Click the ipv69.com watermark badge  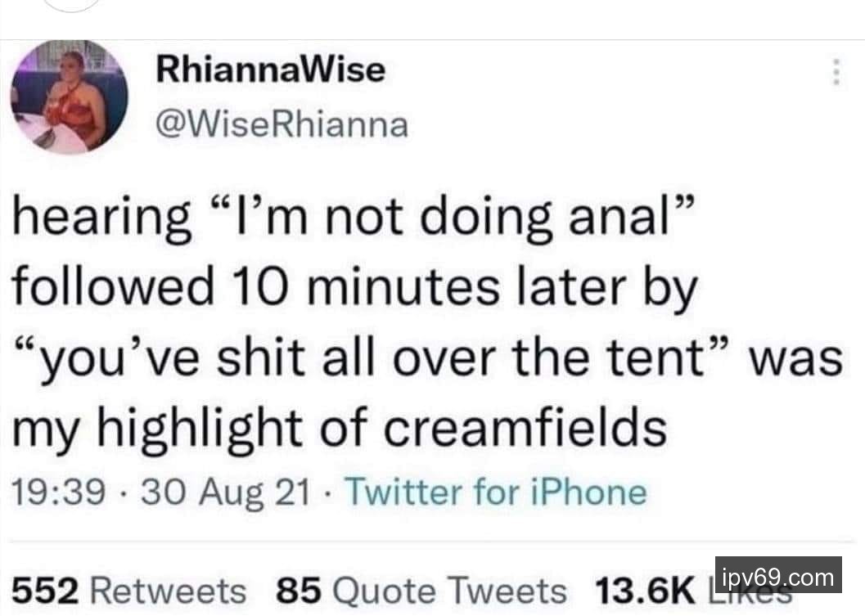click(x=778, y=574)
